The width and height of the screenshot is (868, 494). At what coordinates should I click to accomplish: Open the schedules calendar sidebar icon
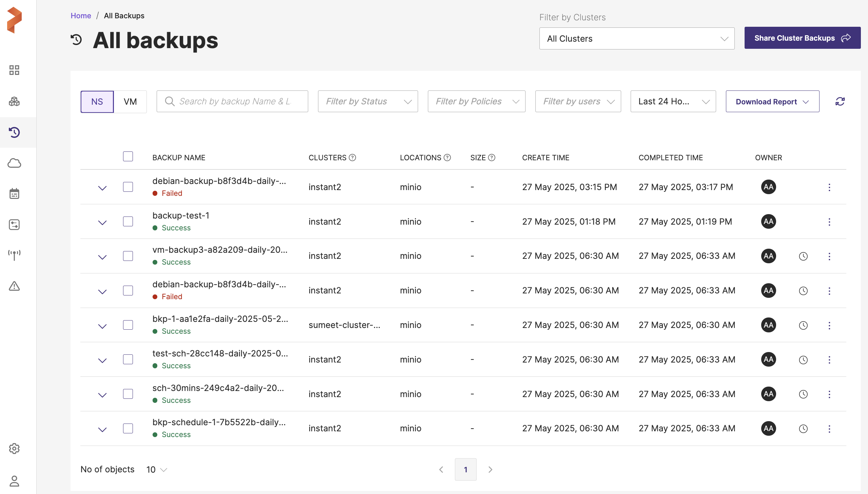(14, 194)
